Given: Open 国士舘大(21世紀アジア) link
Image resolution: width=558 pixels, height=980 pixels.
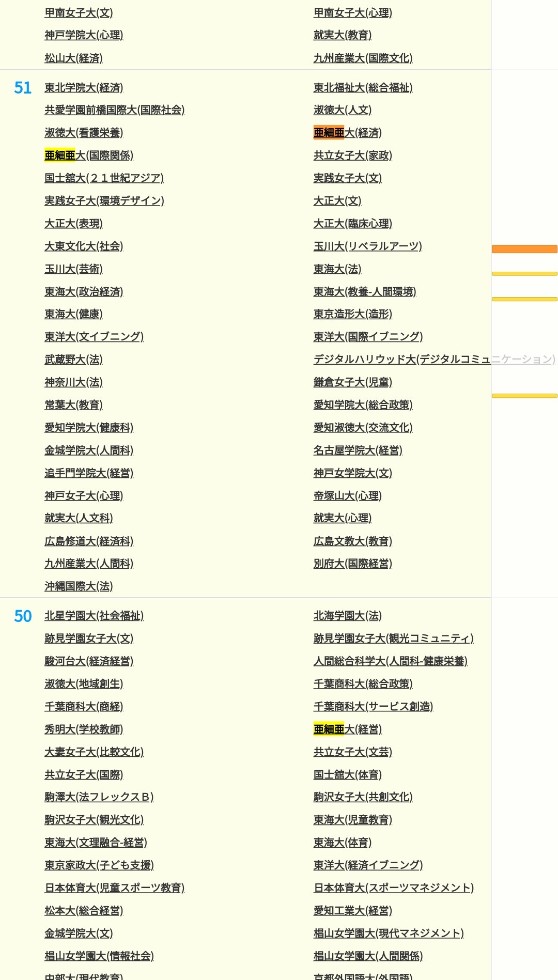Looking at the screenshot, I should [104, 178].
